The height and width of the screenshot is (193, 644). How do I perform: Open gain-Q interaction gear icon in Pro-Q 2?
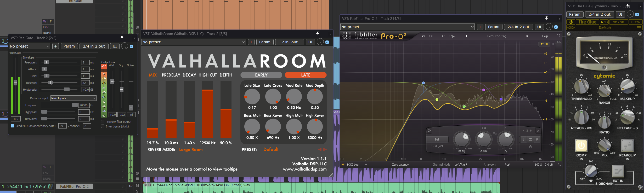(494, 133)
